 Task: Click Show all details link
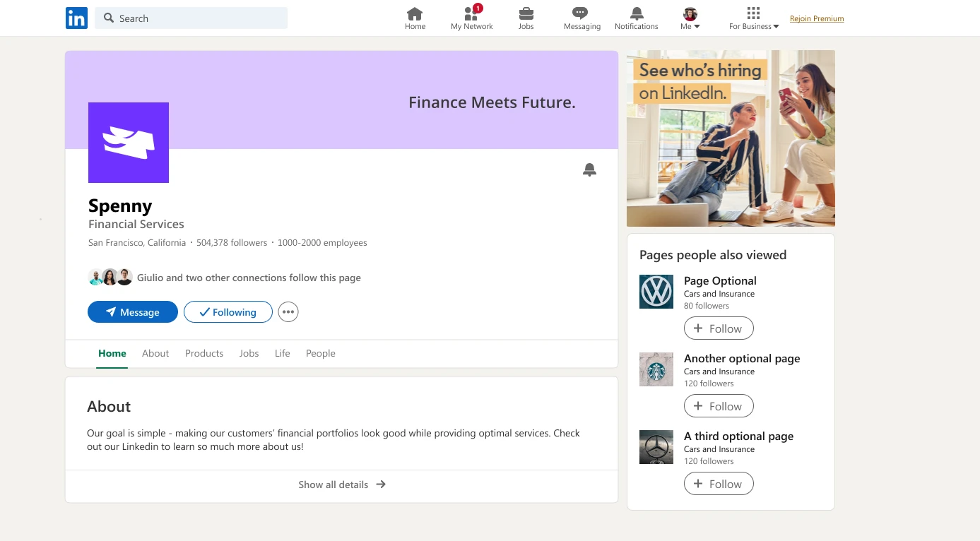click(342, 484)
